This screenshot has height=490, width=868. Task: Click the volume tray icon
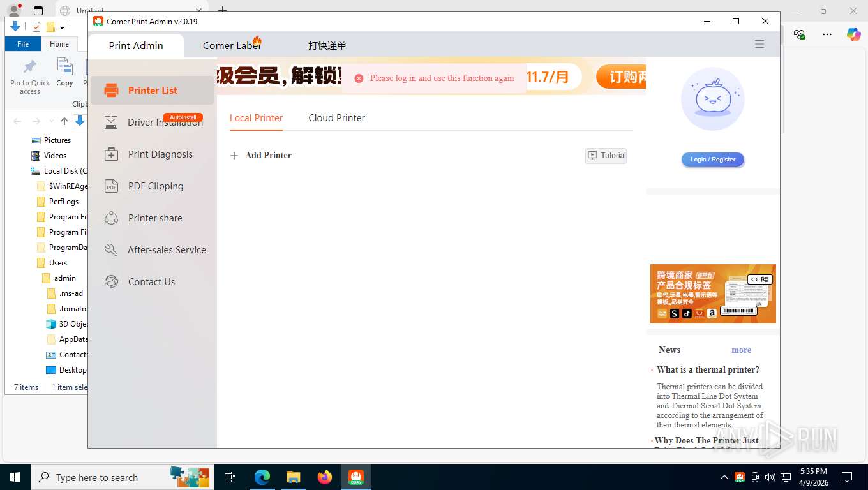[x=770, y=477]
